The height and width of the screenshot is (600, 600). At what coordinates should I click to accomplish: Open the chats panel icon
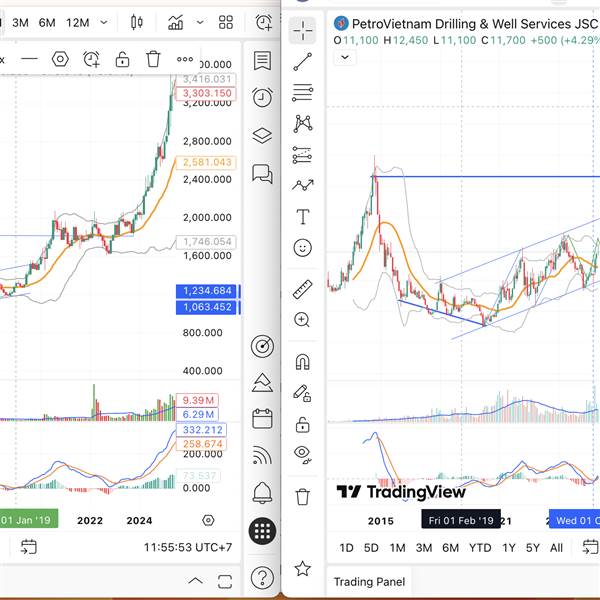pyautogui.click(x=262, y=174)
